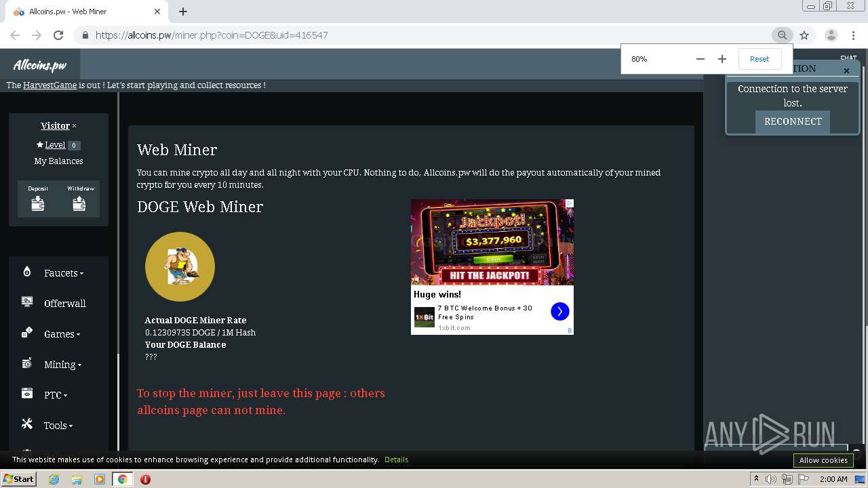Click the taskbar clock 2:00 AM
The width and height of the screenshot is (868, 488).
coord(833,479)
